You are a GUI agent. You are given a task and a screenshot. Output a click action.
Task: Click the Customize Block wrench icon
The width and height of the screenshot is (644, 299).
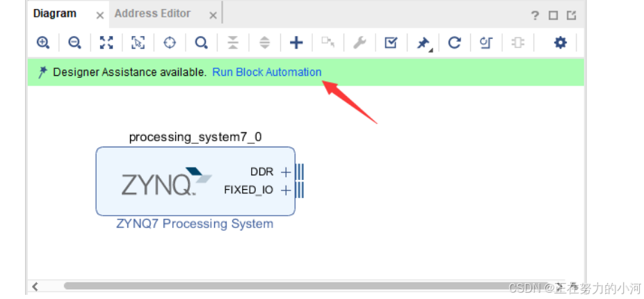click(x=360, y=42)
